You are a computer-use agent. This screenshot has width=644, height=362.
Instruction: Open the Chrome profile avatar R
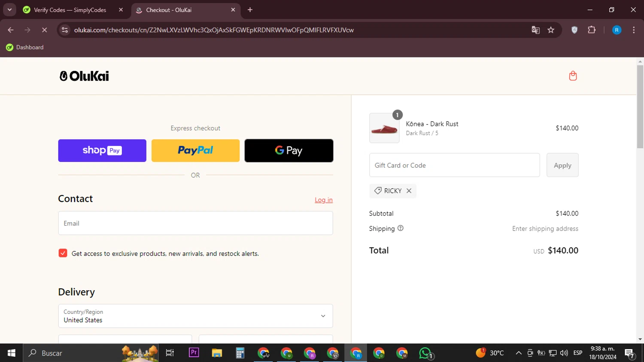[617, 30]
